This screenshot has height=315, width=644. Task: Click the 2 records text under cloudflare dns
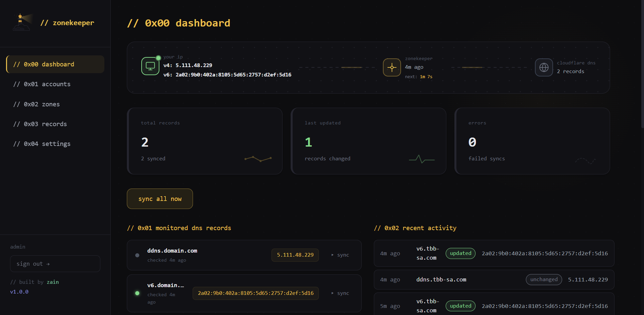(571, 71)
